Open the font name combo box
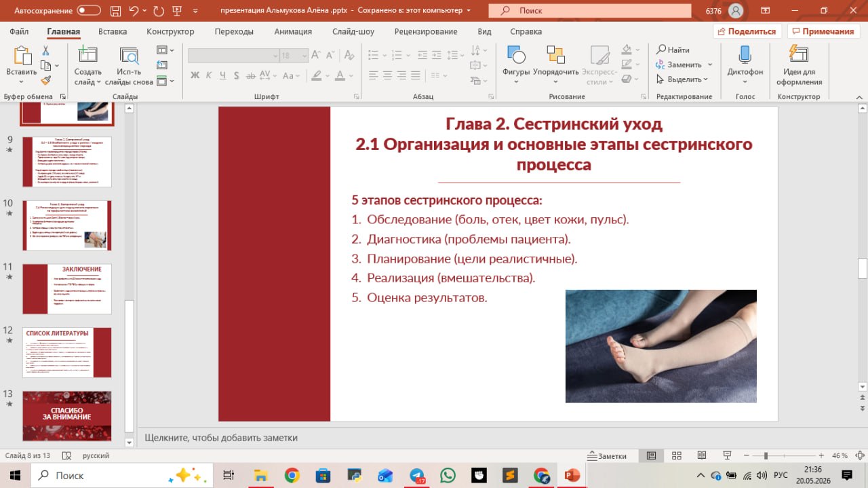 pos(233,56)
